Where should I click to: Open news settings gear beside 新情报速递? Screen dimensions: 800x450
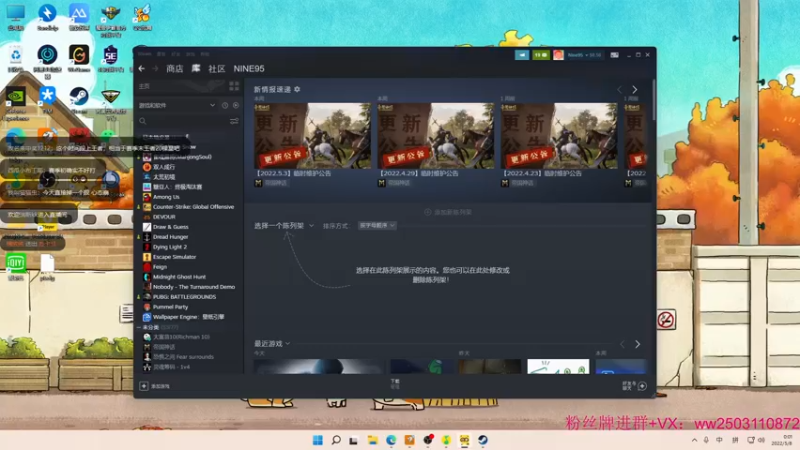(x=297, y=89)
